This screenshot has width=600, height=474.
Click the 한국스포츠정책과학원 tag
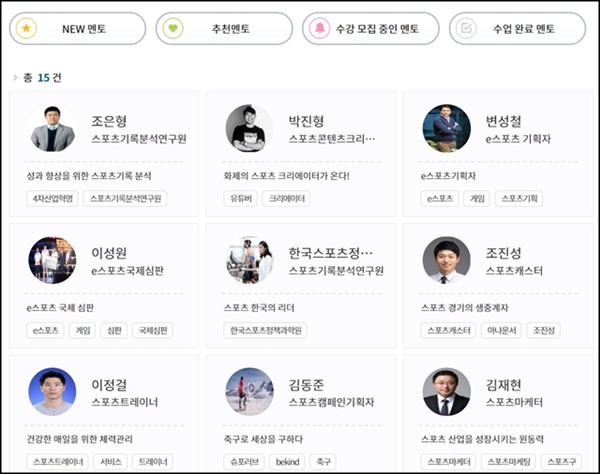pos(265,330)
